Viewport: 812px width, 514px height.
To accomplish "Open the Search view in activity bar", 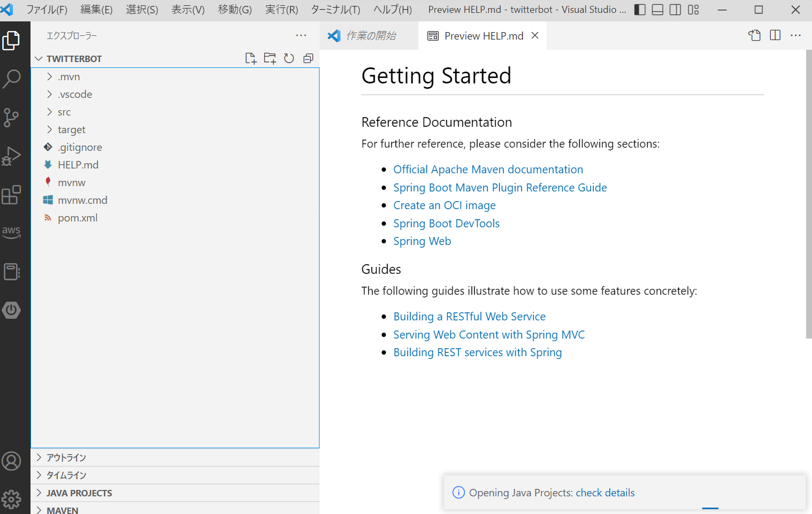I will point(11,79).
